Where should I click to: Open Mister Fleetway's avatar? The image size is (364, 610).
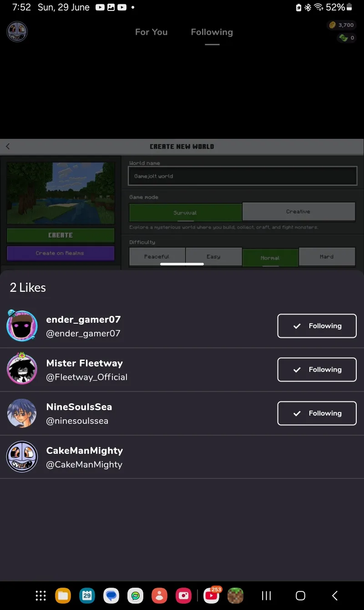click(22, 369)
